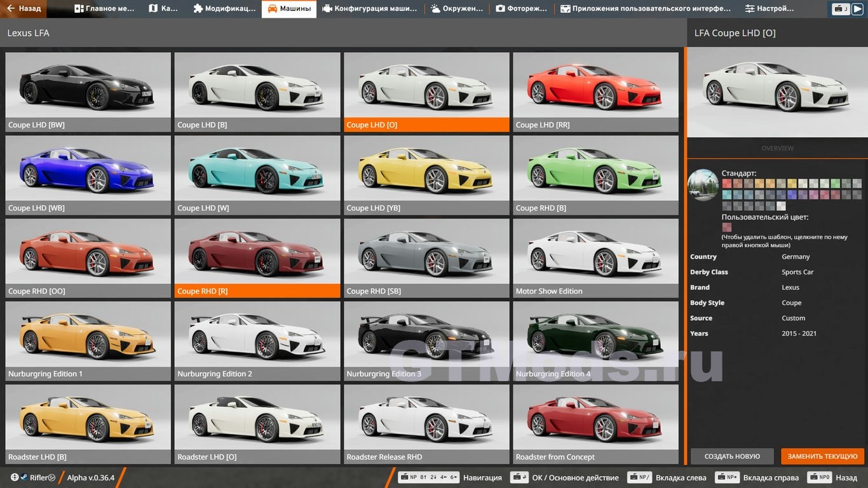
Task: Select the dark red Coupe RHD [R] car
Action: click(x=257, y=258)
